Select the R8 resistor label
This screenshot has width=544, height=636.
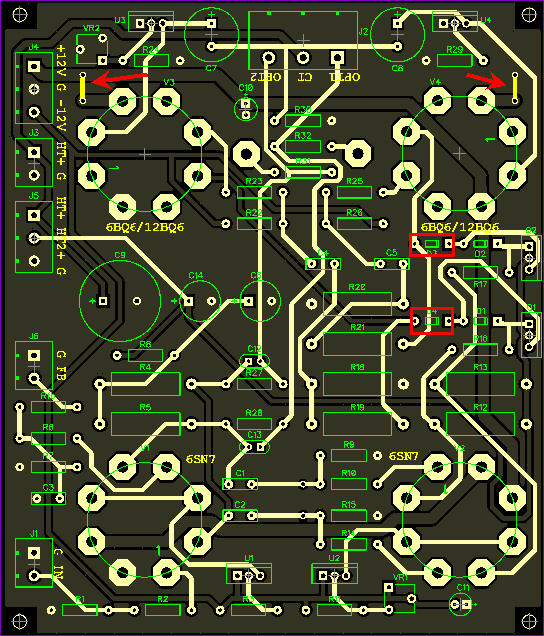(48, 427)
